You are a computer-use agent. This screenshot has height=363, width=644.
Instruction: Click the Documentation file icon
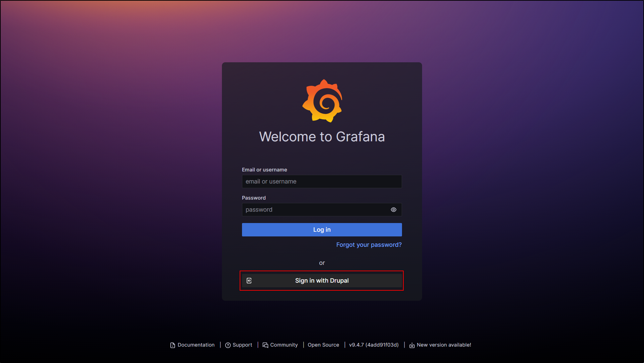(173, 345)
